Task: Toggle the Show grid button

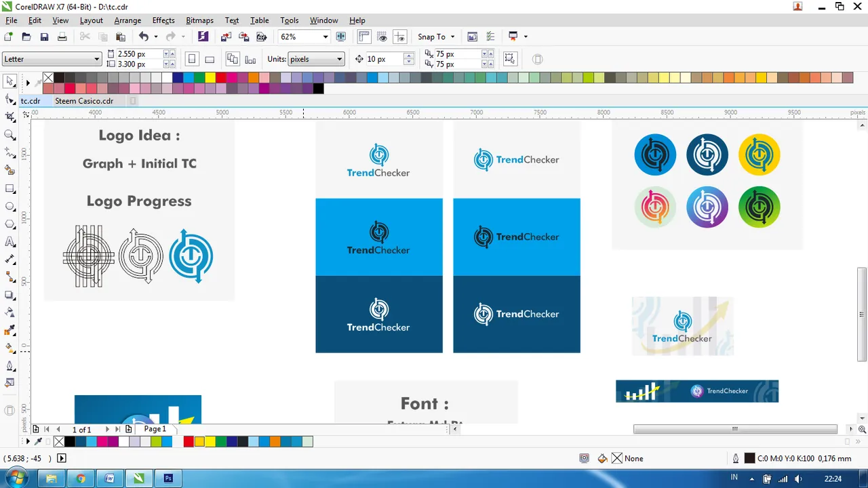Action: 382,37
